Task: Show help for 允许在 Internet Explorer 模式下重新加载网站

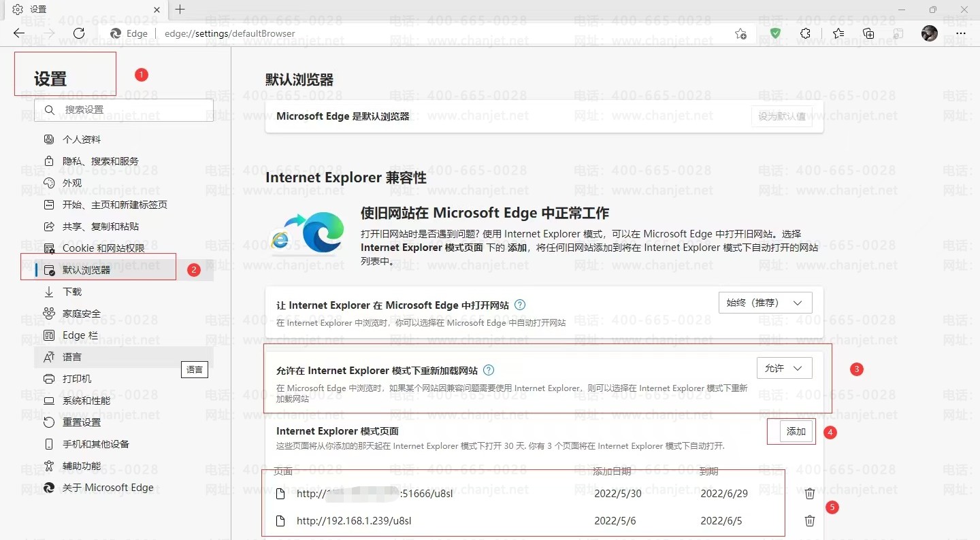Action: (489, 370)
